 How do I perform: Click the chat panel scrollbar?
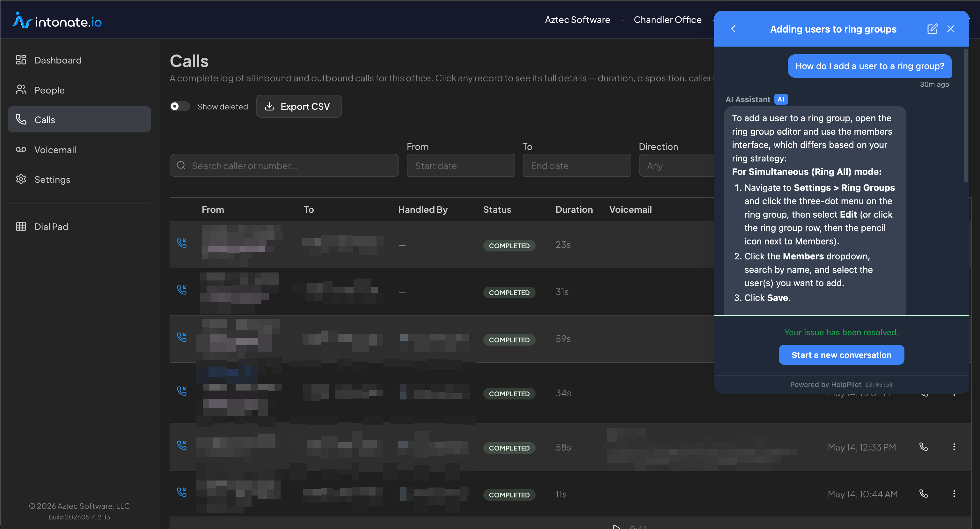pyautogui.click(x=966, y=116)
